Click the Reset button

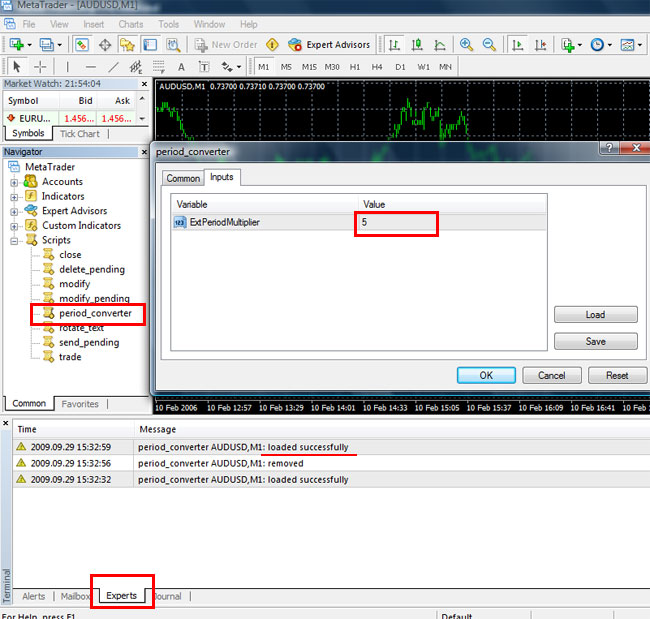[617, 375]
